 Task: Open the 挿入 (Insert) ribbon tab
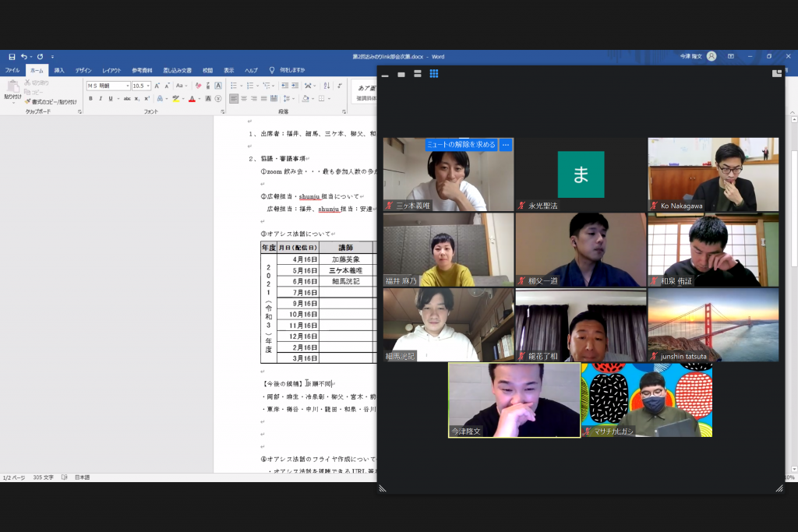click(x=59, y=70)
